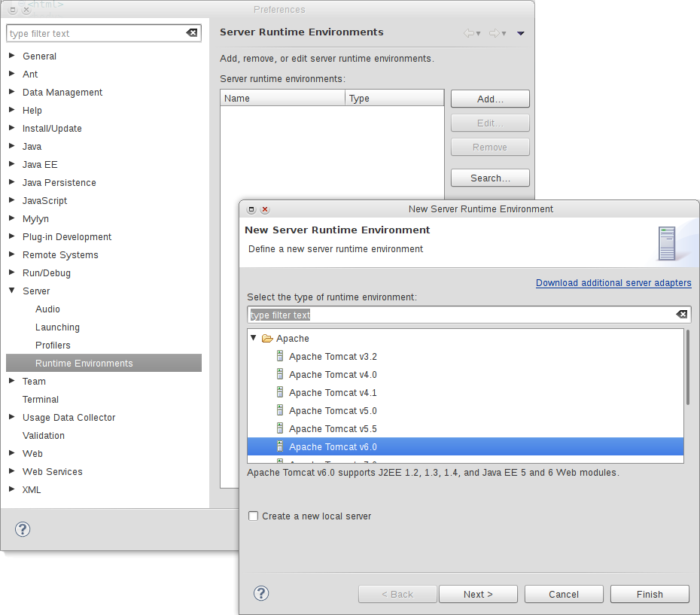Select Remote Systems in the tree
This screenshot has height=615, width=700.
(x=60, y=255)
